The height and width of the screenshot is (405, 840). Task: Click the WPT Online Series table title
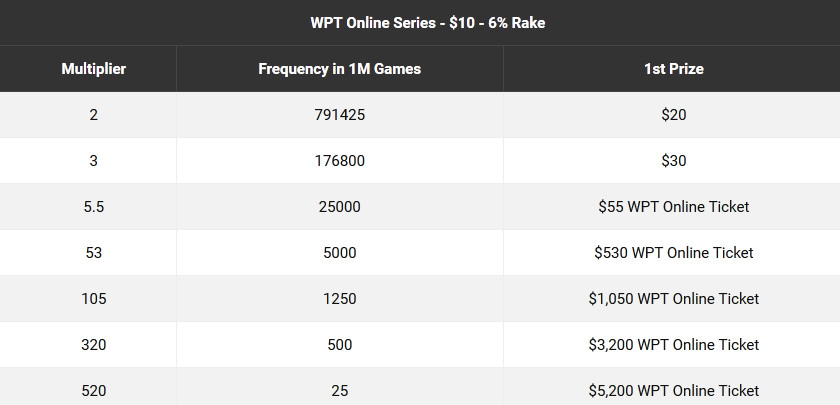click(428, 23)
